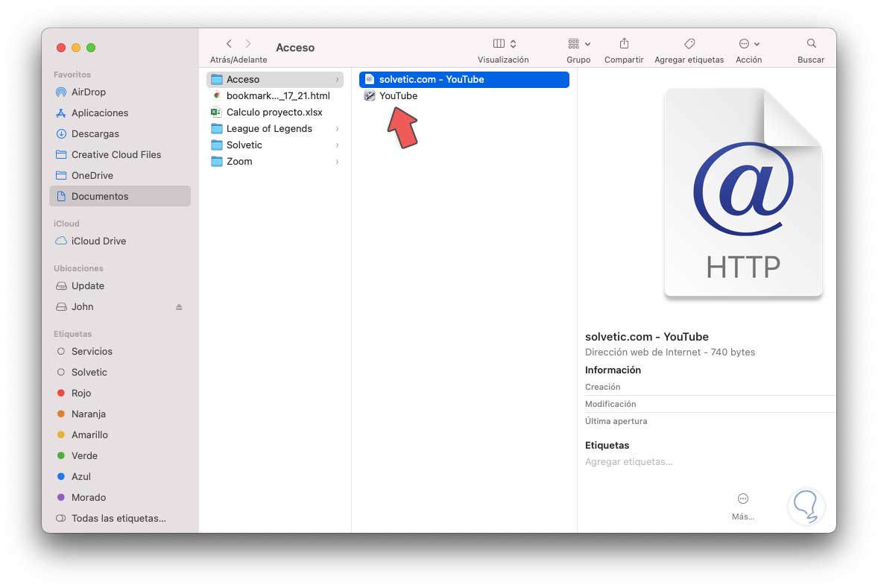Select the YouTube shortcut file
Viewport: 878px width, 588px height.
tap(464, 95)
